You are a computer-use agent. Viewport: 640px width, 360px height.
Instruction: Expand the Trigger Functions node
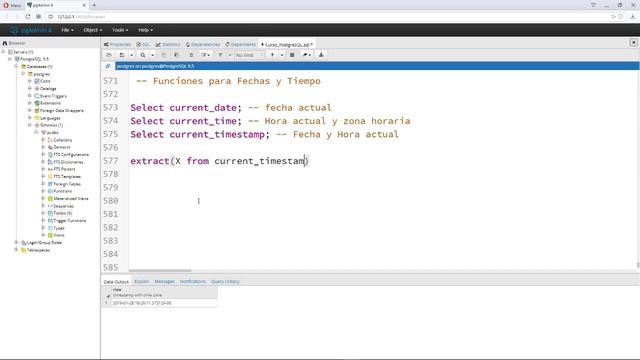point(43,220)
